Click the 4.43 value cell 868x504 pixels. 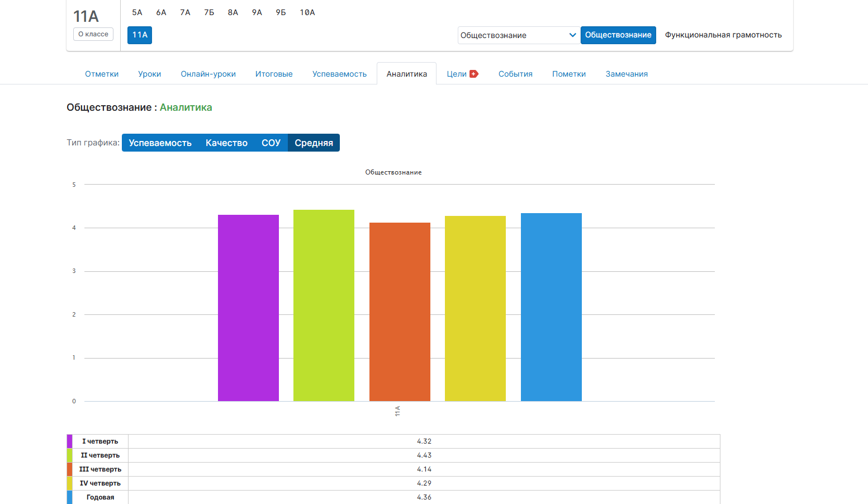[x=424, y=455]
